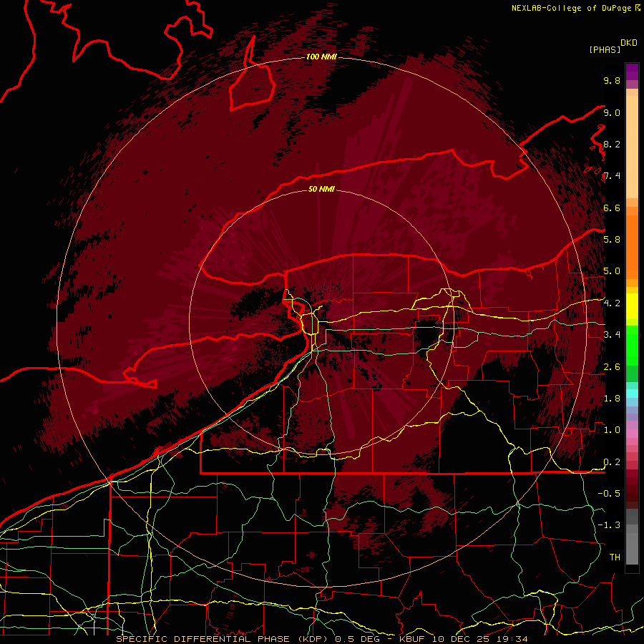This screenshot has height=644, width=644.
Task: Click the 9.8 legend value
Action: pyautogui.click(x=612, y=80)
